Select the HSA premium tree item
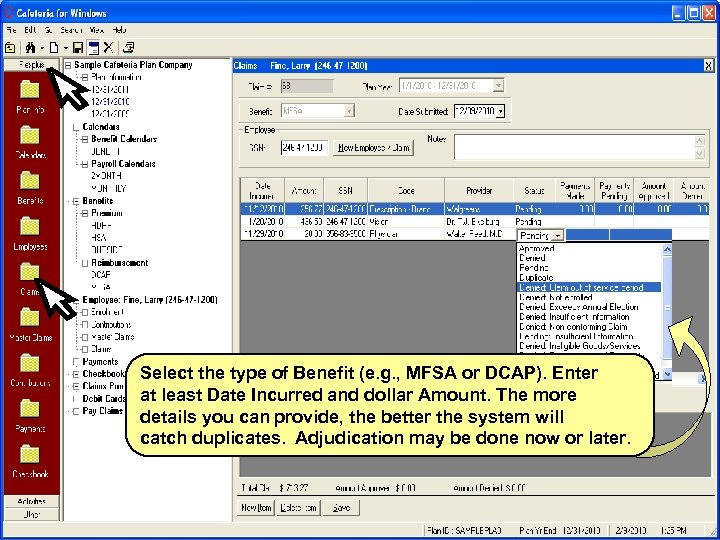The width and height of the screenshot is (720, 540). point(99,238)
